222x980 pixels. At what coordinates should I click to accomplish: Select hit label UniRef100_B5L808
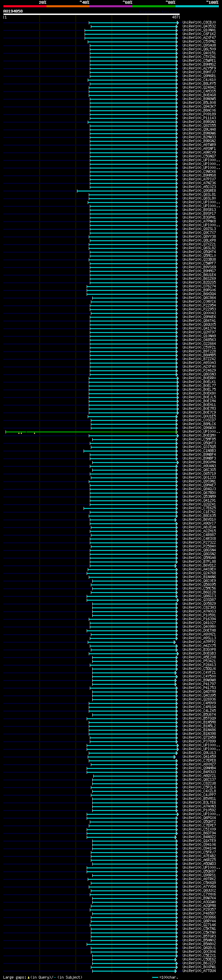pos(199,103)
